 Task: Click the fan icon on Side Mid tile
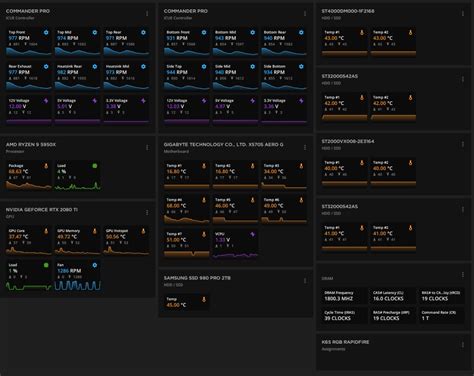(253, 66)
